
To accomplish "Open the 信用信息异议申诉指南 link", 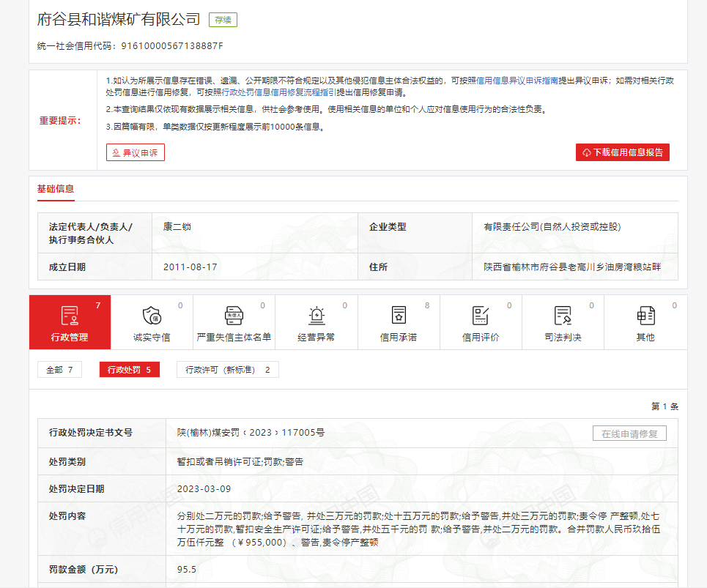I will (517, 81).
